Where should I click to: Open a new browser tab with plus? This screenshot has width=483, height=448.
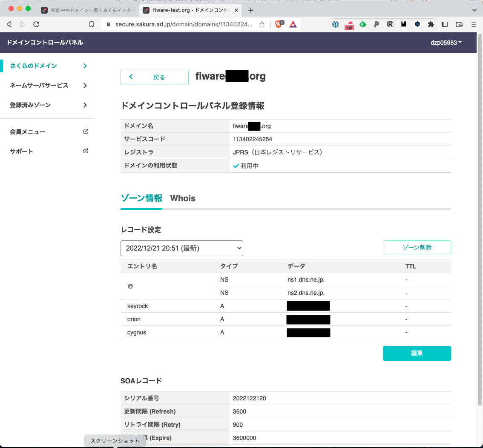251,10
